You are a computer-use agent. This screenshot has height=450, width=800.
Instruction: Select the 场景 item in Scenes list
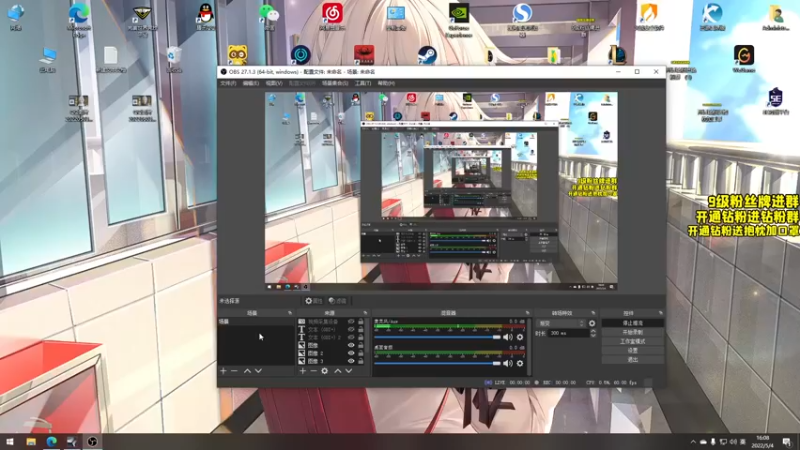(x=256, y=322)
